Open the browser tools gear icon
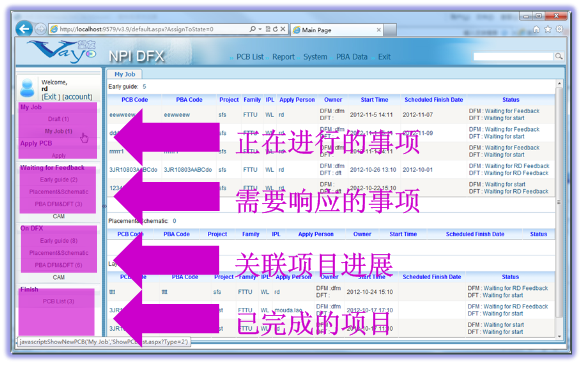Screen dimensions: 584x367 pyautogui.click(x=559, y=29)
